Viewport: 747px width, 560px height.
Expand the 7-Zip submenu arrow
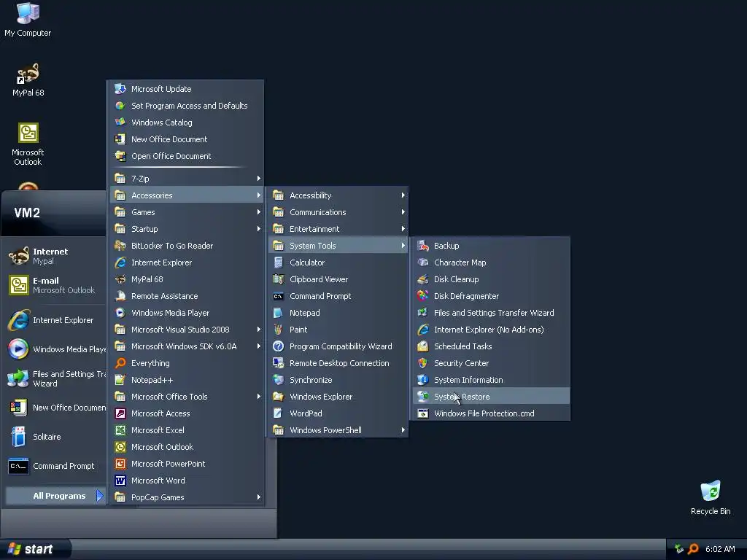point(259,179)
